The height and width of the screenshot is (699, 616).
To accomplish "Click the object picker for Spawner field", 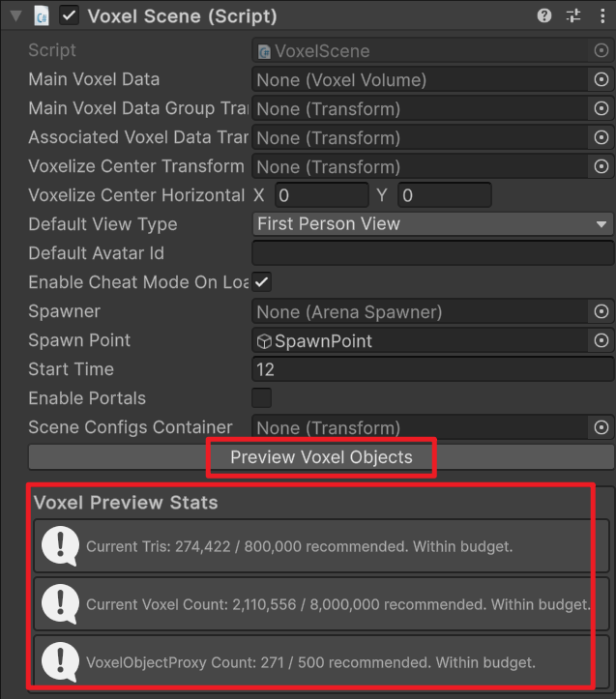I will click(601, 311).
